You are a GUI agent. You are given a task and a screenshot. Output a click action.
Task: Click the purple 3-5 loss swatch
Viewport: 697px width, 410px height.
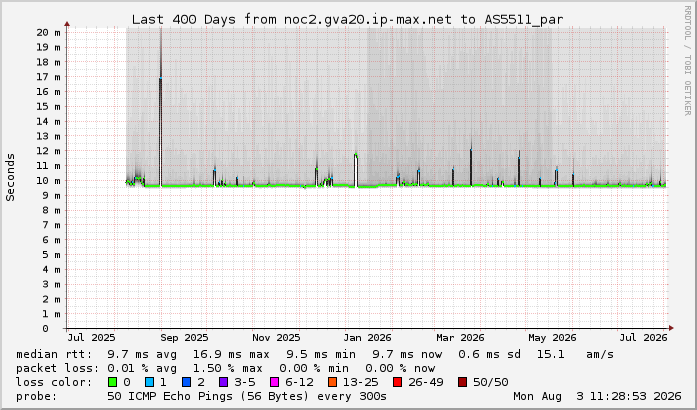[223, 382]
